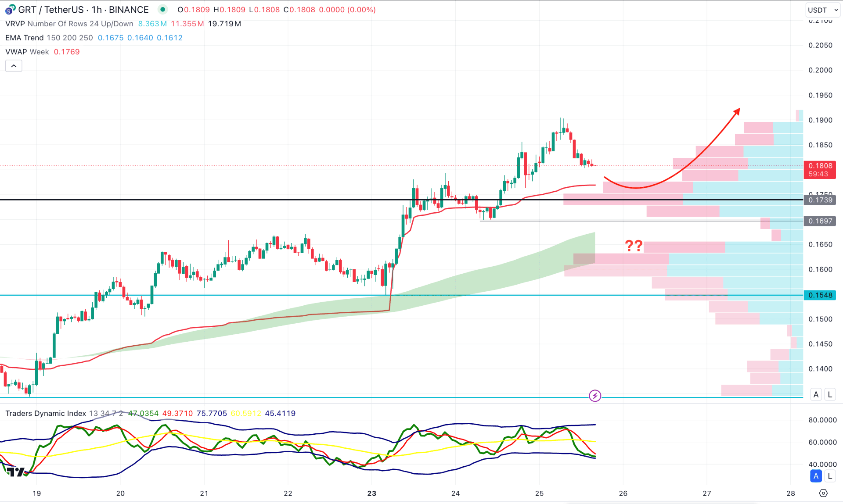Click the 0.2000 price axis label
Viewport: 843px width, 504px height.
[x=821, y=70]
